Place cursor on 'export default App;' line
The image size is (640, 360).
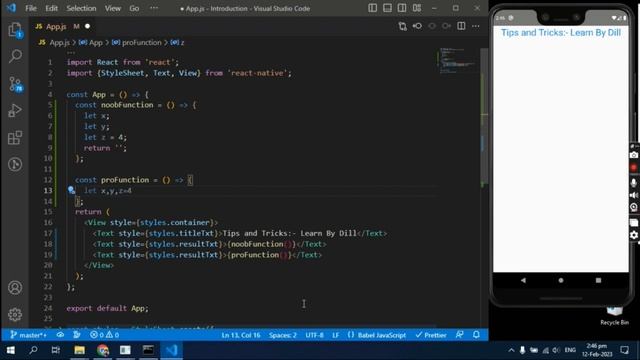tap(107, 308)
